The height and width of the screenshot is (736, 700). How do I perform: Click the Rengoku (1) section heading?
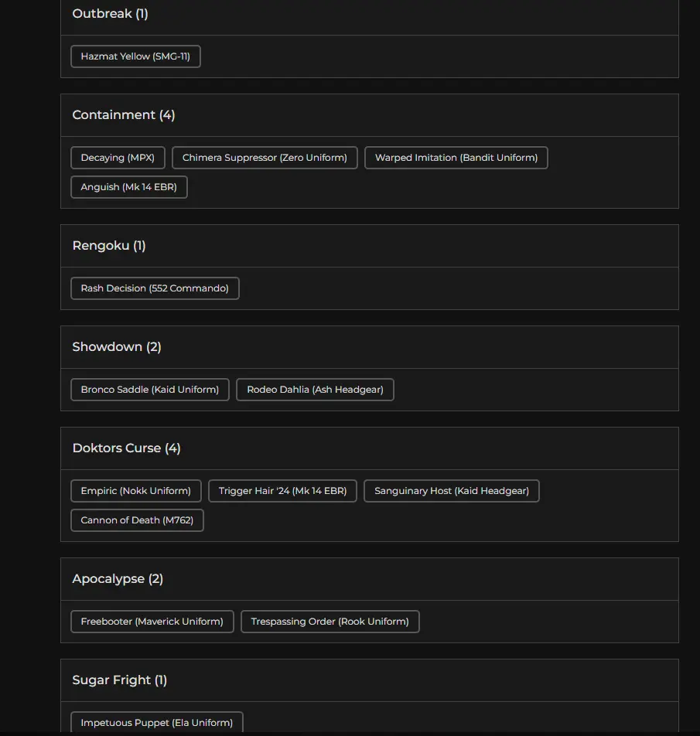[x=109, y=246]
